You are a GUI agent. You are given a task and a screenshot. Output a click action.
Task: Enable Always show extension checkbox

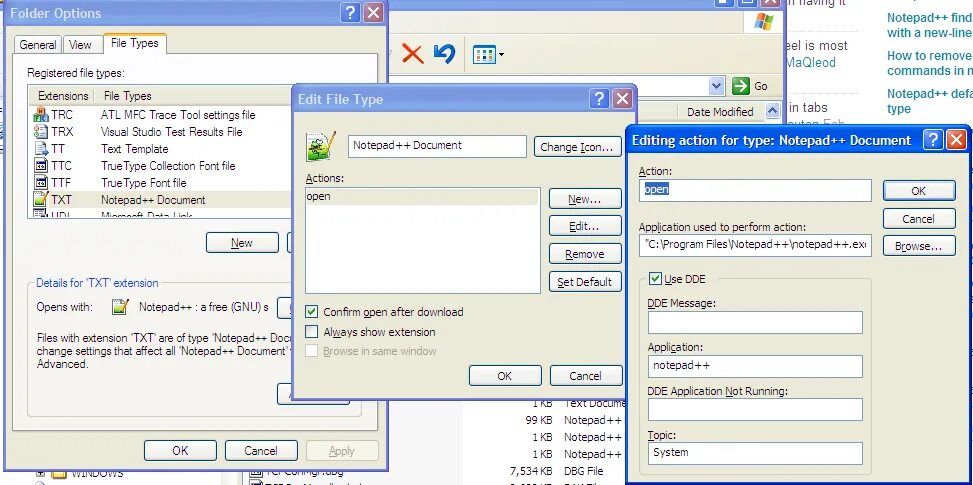point(312,332)
